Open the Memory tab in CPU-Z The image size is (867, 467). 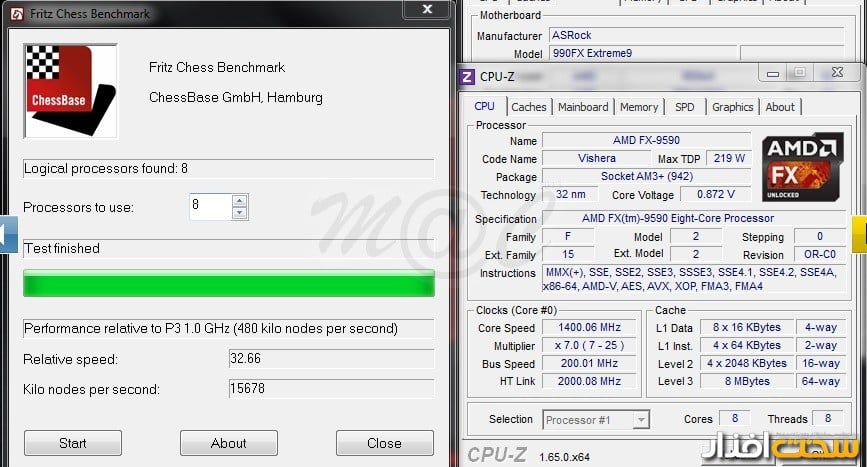[639, 107]
